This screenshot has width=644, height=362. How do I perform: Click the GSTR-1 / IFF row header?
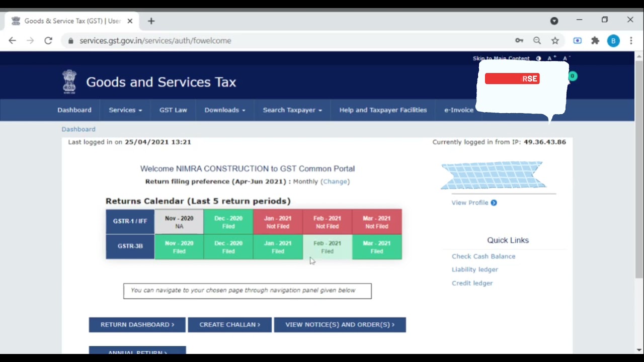[130, 222]
